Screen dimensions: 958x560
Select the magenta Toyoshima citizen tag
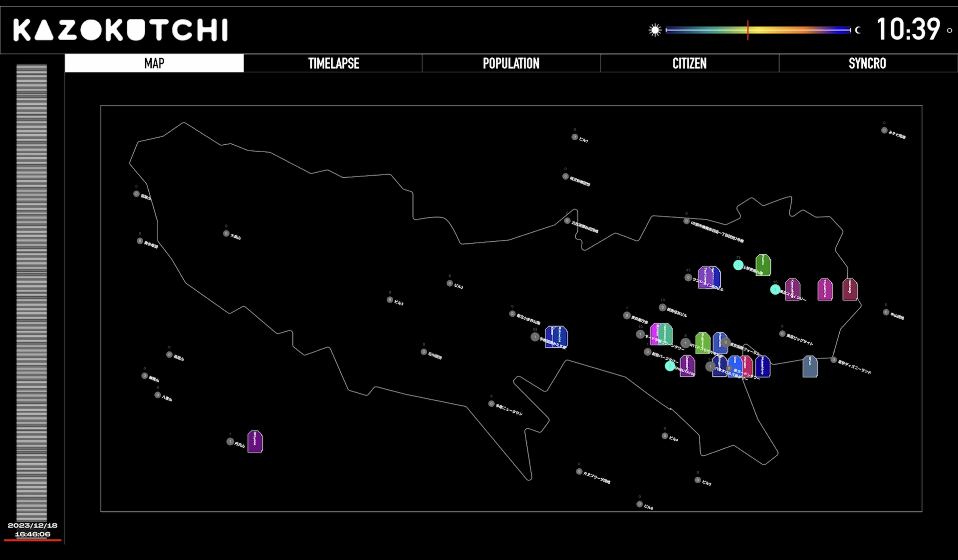825,289
